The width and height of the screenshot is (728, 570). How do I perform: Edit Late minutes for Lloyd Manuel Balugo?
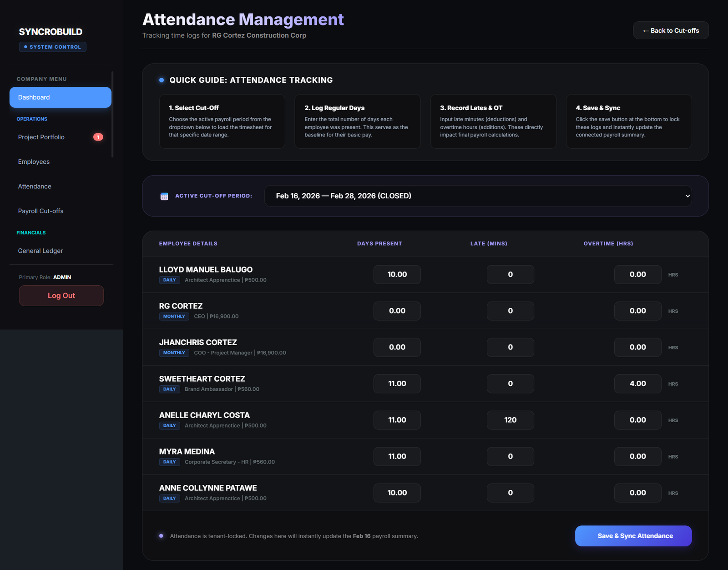click(511, 274)
